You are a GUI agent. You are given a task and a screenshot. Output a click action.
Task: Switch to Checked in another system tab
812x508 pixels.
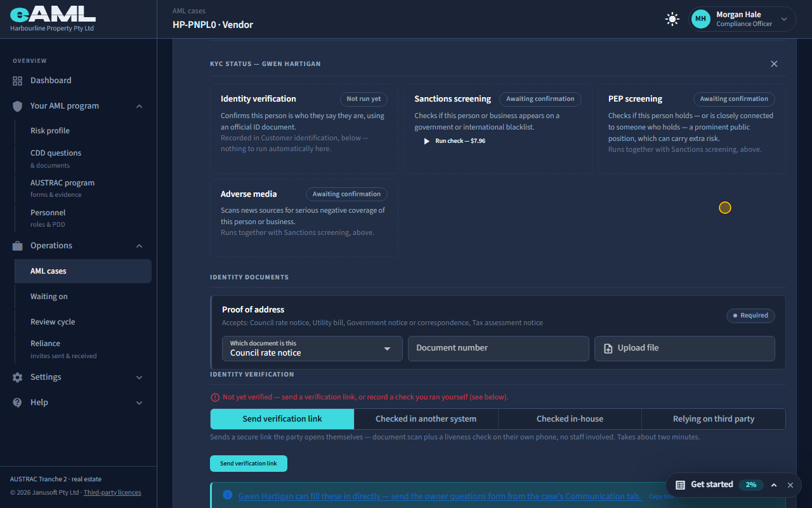[426, 419]
